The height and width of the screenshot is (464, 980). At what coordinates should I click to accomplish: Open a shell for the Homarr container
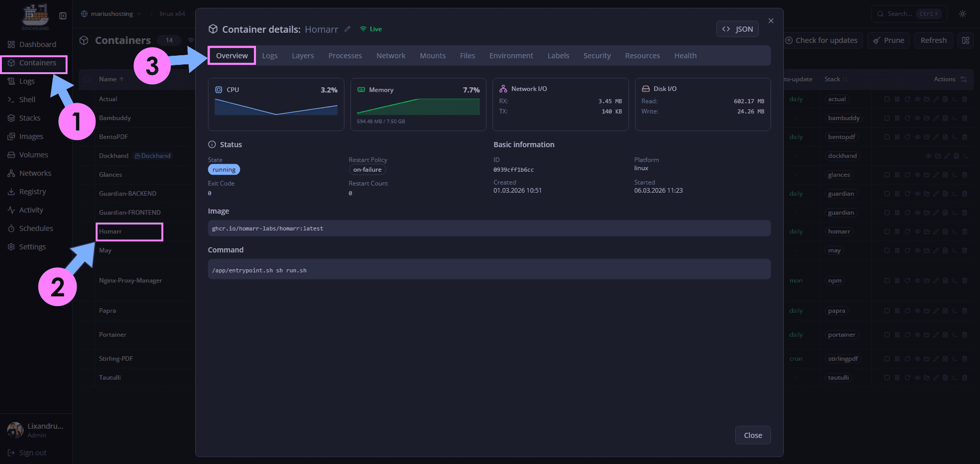click(954, 231)
